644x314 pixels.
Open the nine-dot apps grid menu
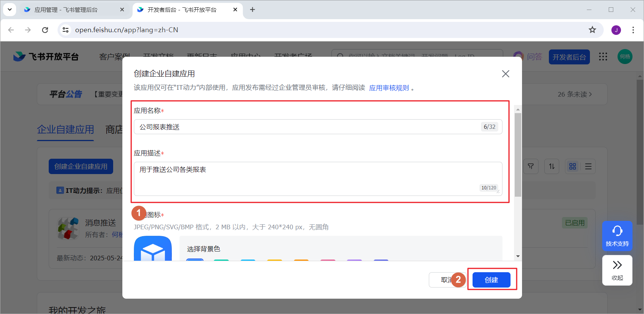tap(603, 57)
